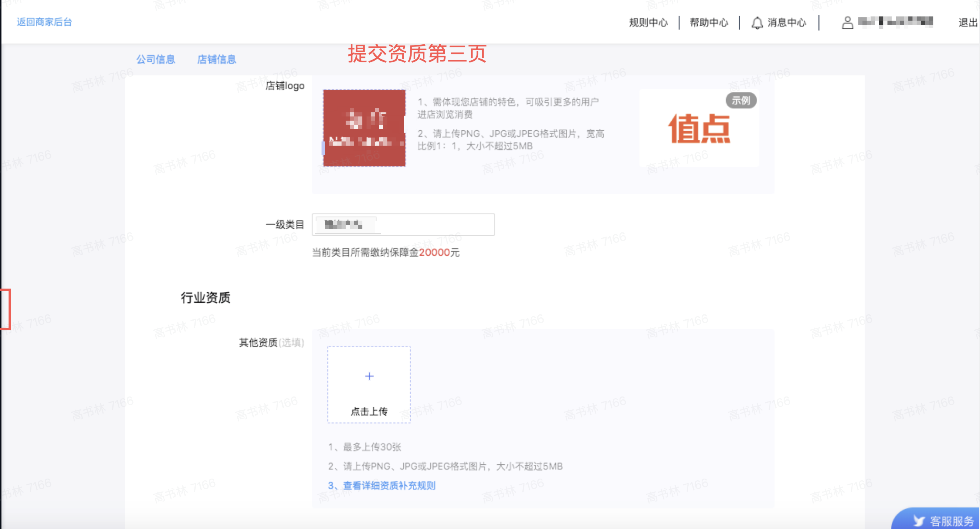This screenshot has height=529, width=980.
Task: Switch to the 公司信息 tab
Action: click(156, 59)
